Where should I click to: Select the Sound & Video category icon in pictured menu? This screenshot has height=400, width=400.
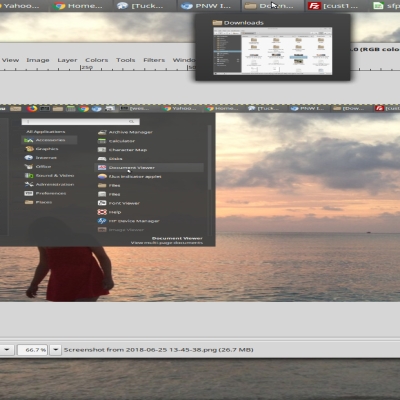[29, 175]
